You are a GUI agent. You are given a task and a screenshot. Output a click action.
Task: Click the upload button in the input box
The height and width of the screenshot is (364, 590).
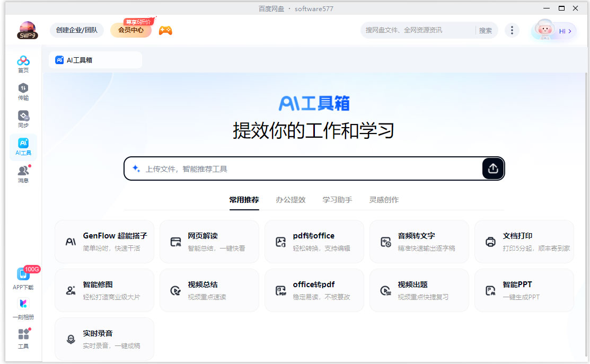[x=493, y=168]
